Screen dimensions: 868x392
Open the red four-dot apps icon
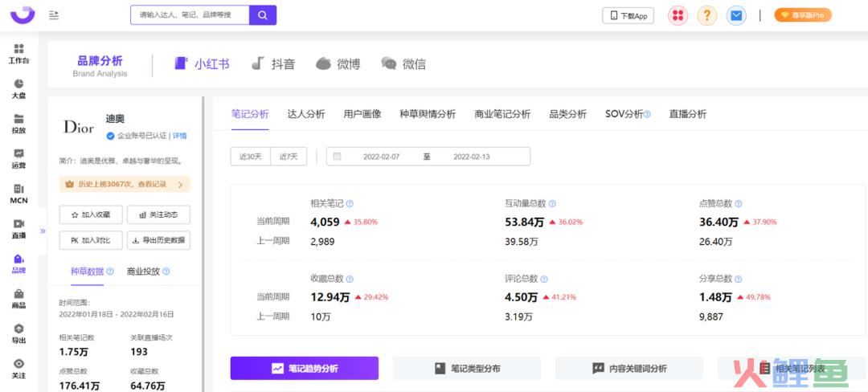(x=678, y=15)
